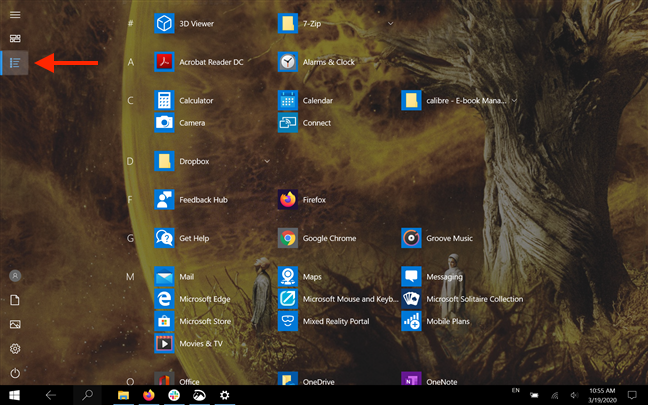Switch to Firefox in the taskbar
Image resolution: width=648 pixels, height=405 pixels.
point(149,395)
